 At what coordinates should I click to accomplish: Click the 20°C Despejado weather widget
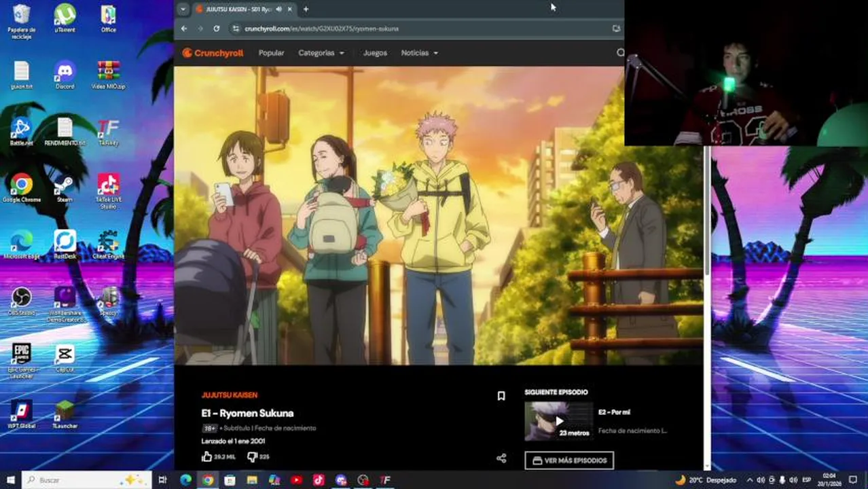706,480
